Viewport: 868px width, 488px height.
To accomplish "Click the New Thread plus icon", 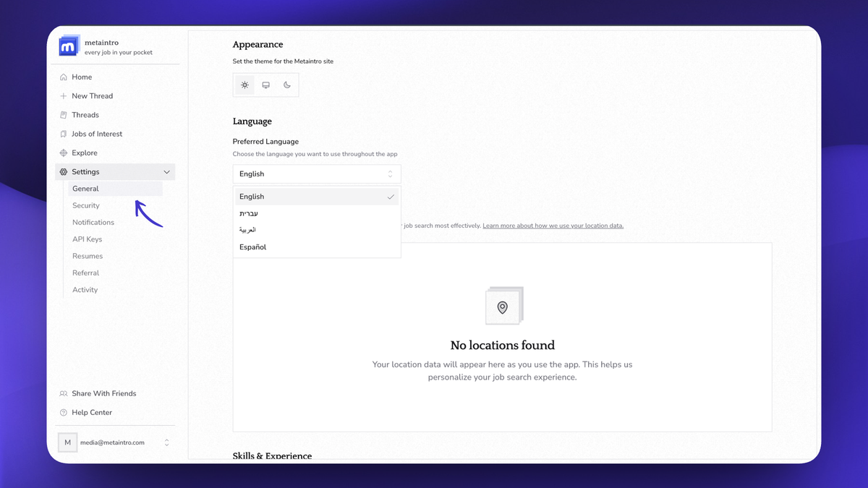I will tap(64, 96).
